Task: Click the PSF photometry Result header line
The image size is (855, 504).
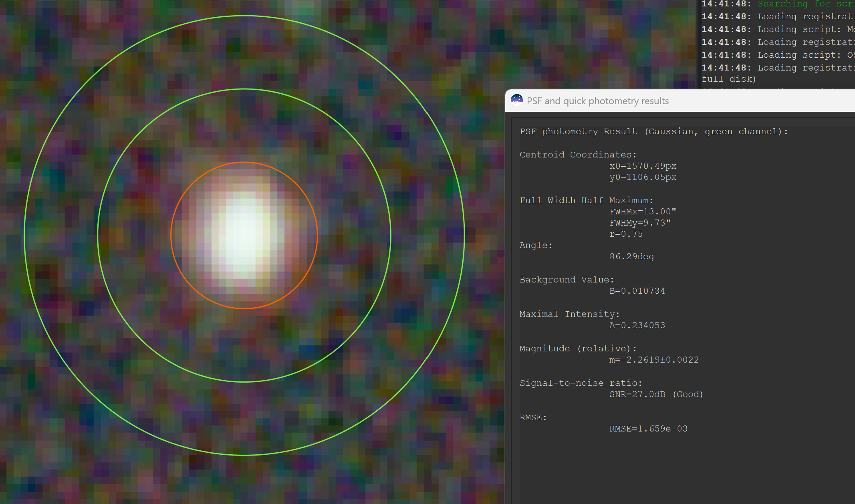Action: tap(654, 131)
